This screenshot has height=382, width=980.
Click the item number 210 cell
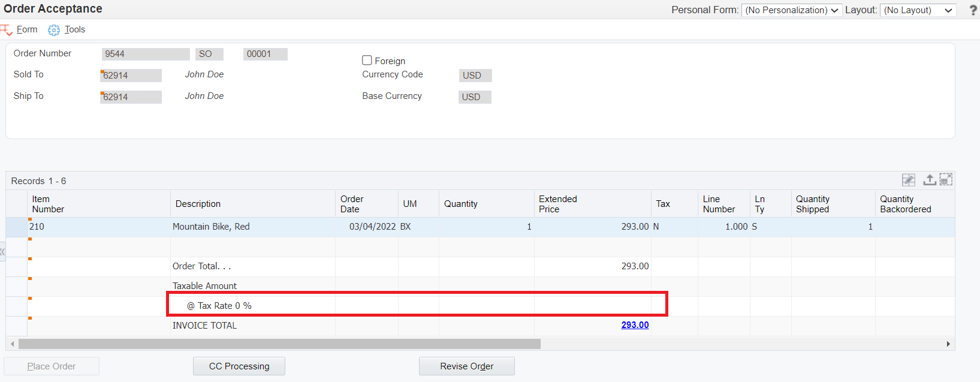pyautogui.click(x=99, y=227)
